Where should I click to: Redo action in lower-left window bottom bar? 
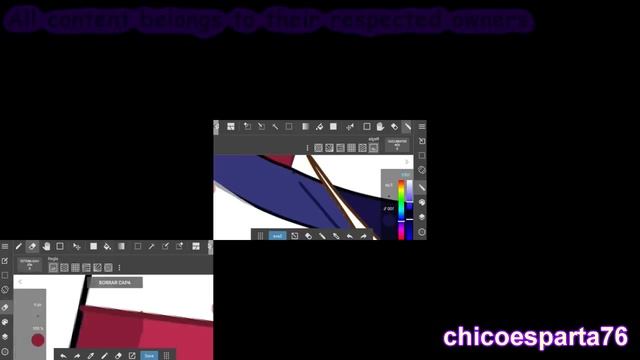click(77, 356)
